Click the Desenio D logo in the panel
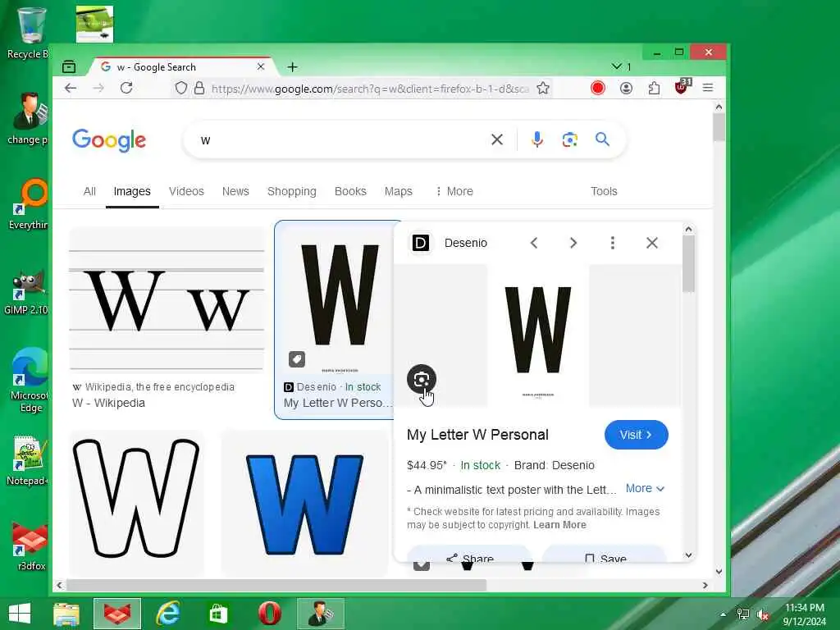Image resolution: width=840 pixels, height=630 pixels. point(421,243)
